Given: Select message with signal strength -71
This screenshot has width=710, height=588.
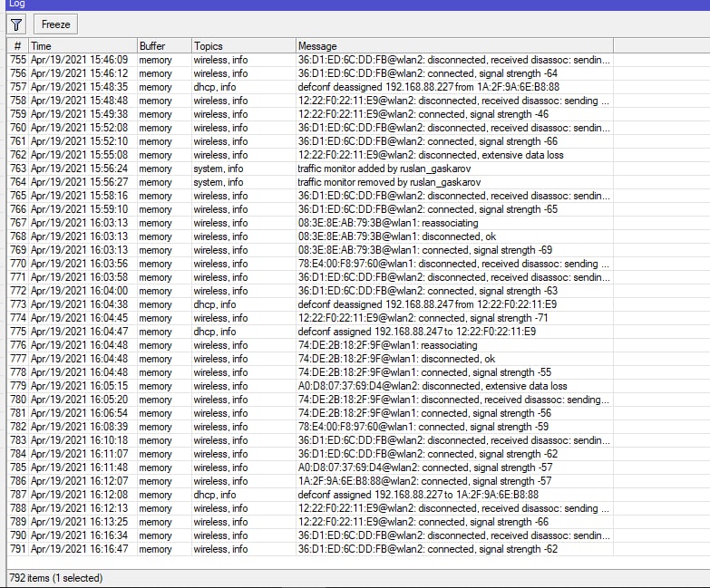Looking at the screenshot, I should coord(423,318).
